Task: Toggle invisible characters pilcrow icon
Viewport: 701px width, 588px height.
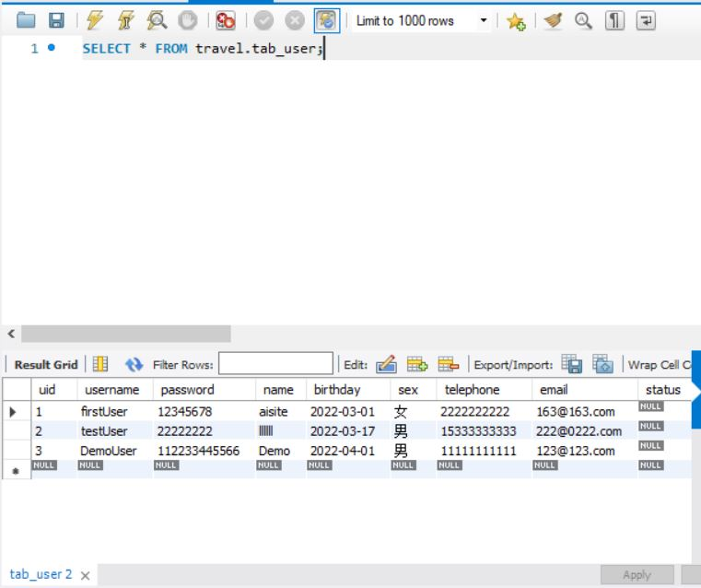Action: pyautogui.click(x=614, y=20)
